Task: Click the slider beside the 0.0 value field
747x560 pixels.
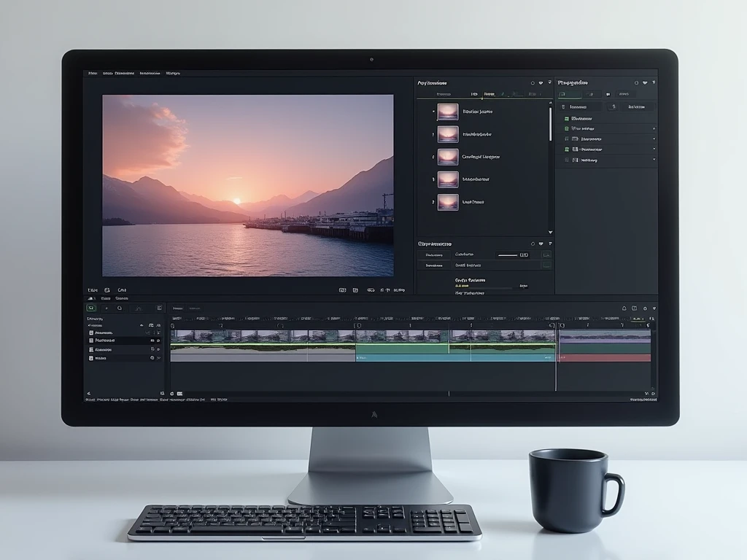Action: (506, 255)
